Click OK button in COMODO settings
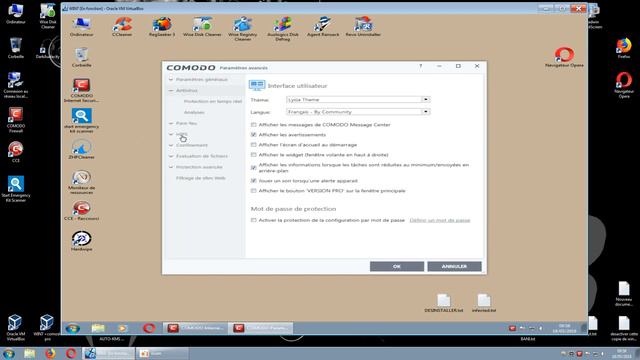 pos(397,266)
